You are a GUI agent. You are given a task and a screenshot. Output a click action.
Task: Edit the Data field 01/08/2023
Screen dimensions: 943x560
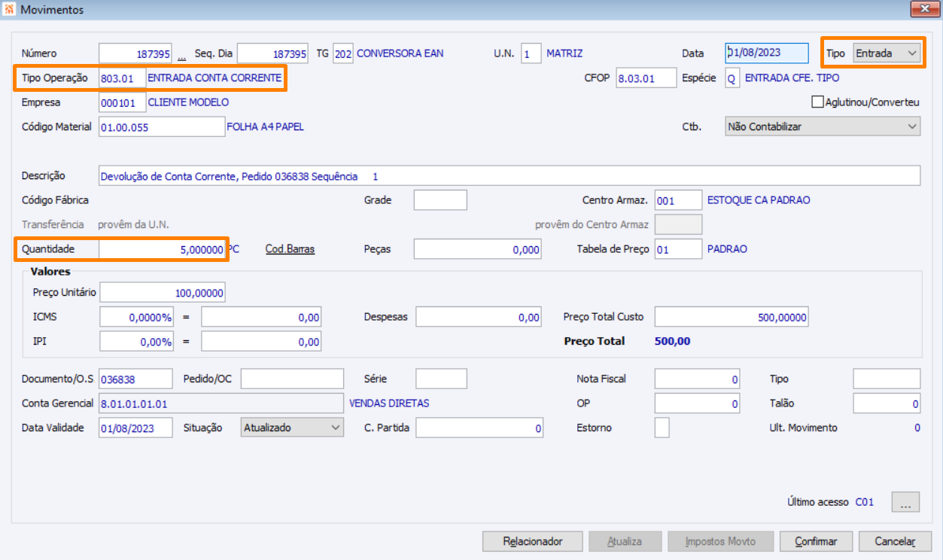click(766, 53)
